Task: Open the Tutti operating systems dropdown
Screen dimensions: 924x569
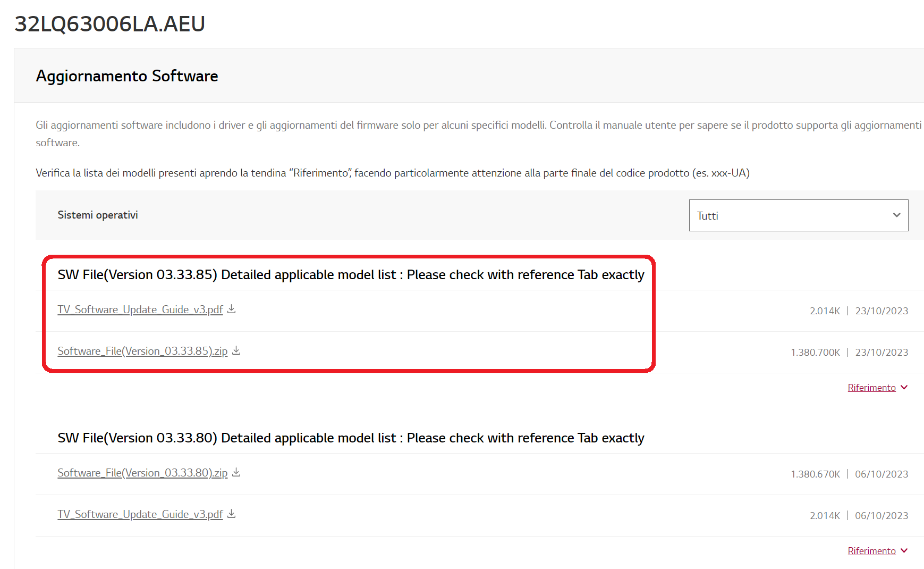Action: (x=798, y=215)
